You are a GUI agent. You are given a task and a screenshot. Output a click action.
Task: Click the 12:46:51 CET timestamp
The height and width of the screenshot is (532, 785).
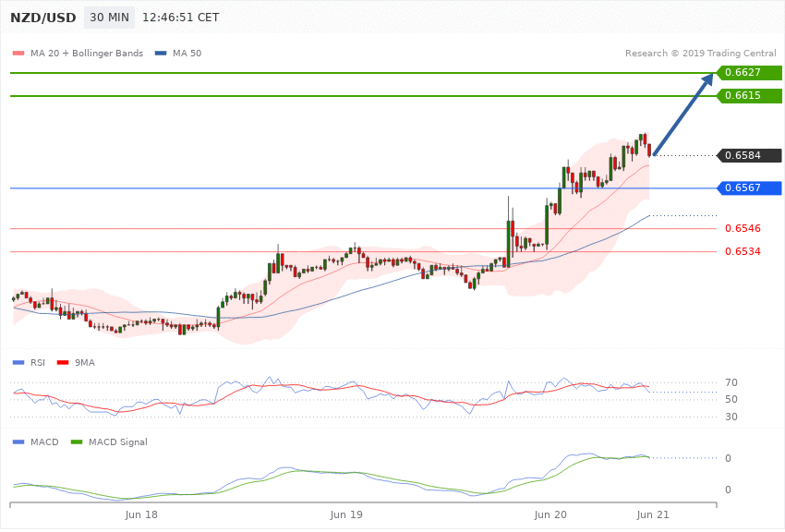click(181, 18)
